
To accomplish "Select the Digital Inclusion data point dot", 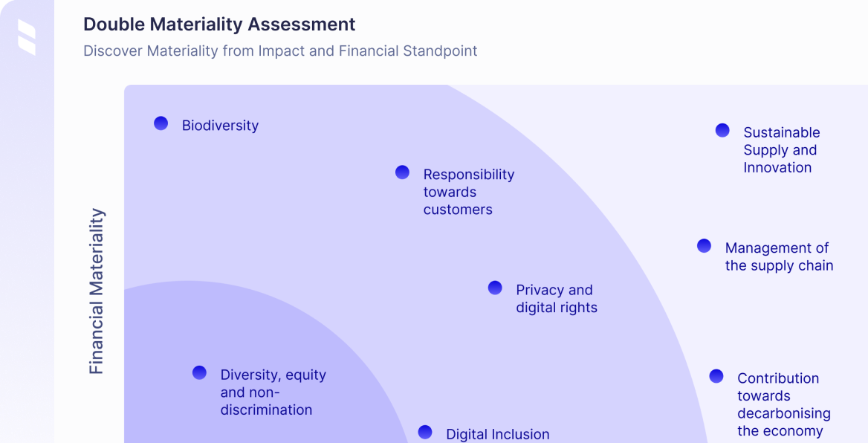I will (x=425, y=432).
